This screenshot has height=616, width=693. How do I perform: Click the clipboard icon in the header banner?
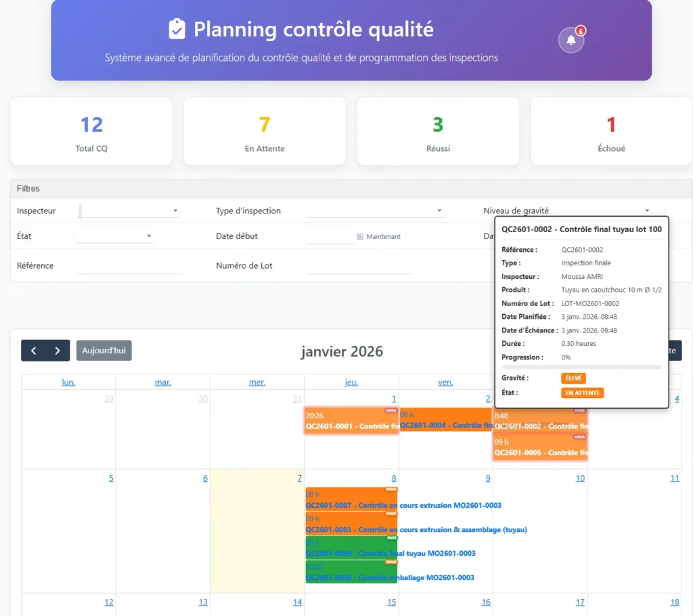(x=177, y=29)
